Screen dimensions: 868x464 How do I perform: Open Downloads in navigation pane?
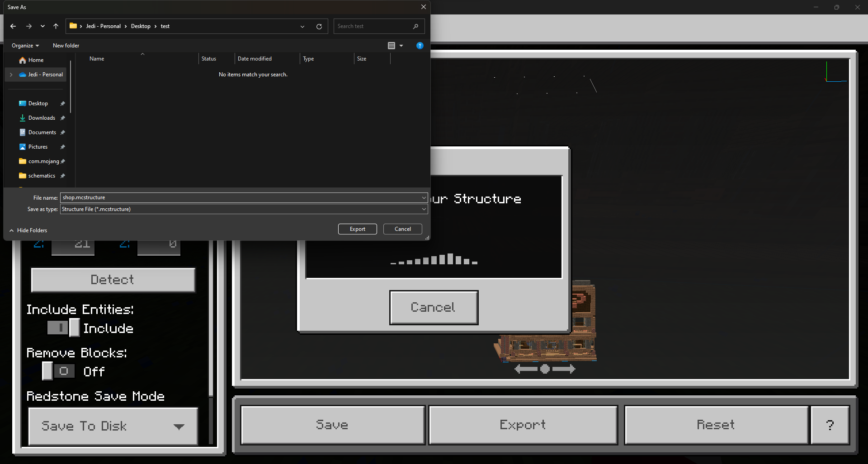[42, 118]
